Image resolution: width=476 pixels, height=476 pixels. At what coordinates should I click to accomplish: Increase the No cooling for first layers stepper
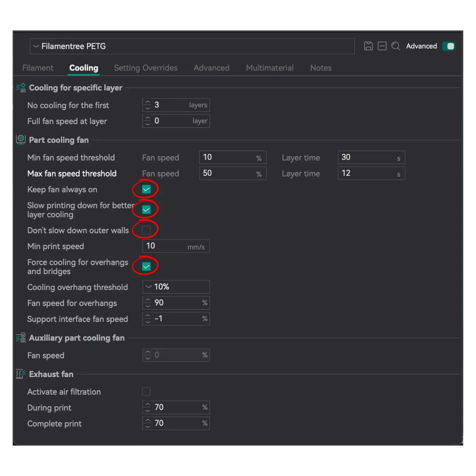point(148,102)
